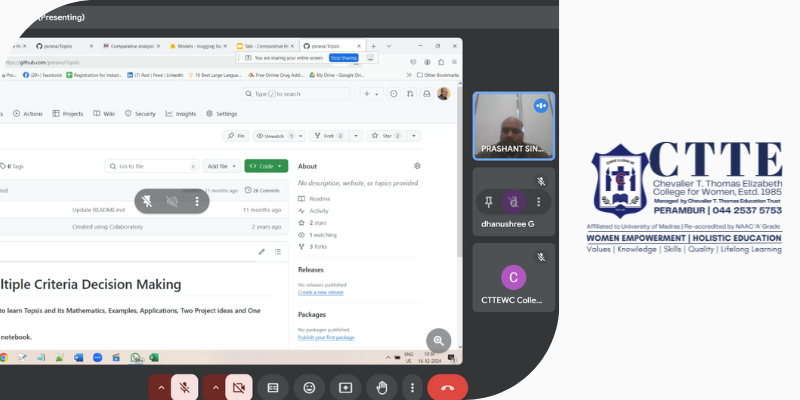The image size is (800, 400).
Task: Open GitHub pull requests icon in header
Action: pos(410,94)
